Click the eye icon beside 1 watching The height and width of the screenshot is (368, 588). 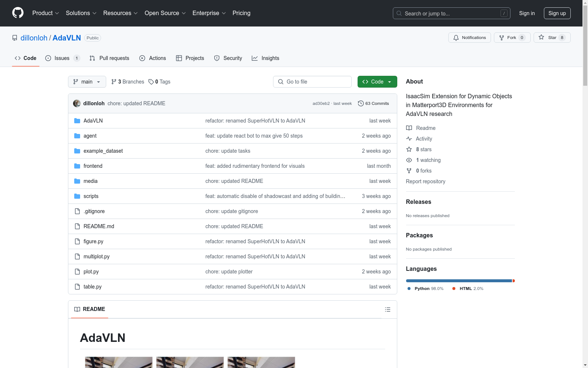click(409, 160)
